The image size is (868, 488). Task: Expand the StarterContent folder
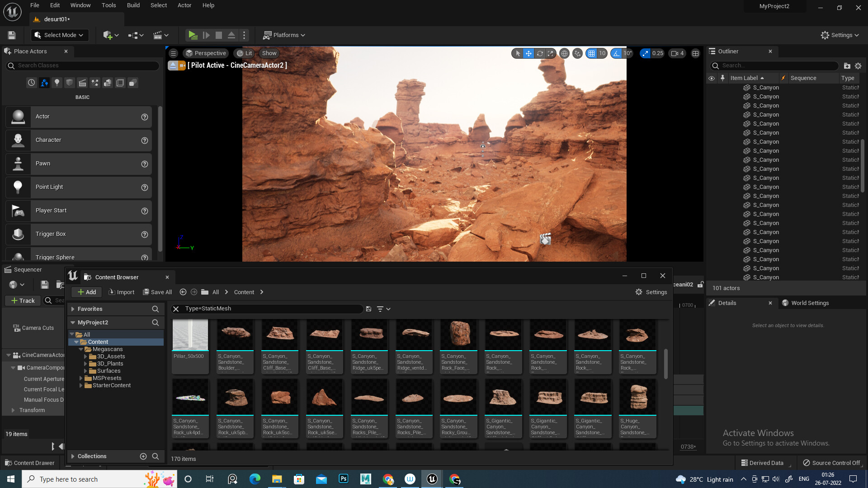point(81,385)
